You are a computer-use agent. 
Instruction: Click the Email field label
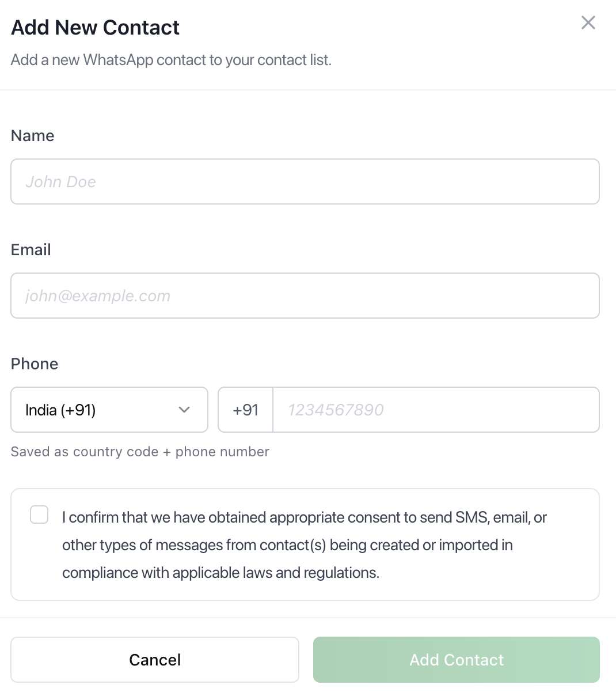tap(31, 249)
